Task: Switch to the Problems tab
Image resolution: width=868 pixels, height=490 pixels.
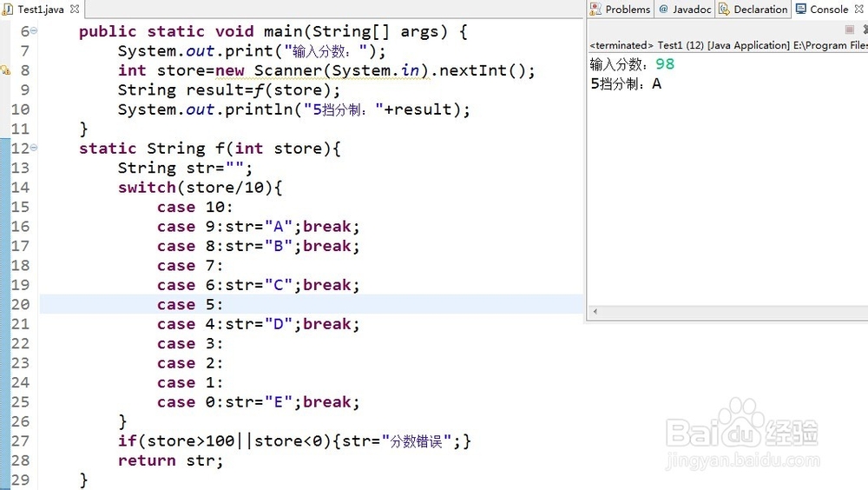Action: point(621,10)
